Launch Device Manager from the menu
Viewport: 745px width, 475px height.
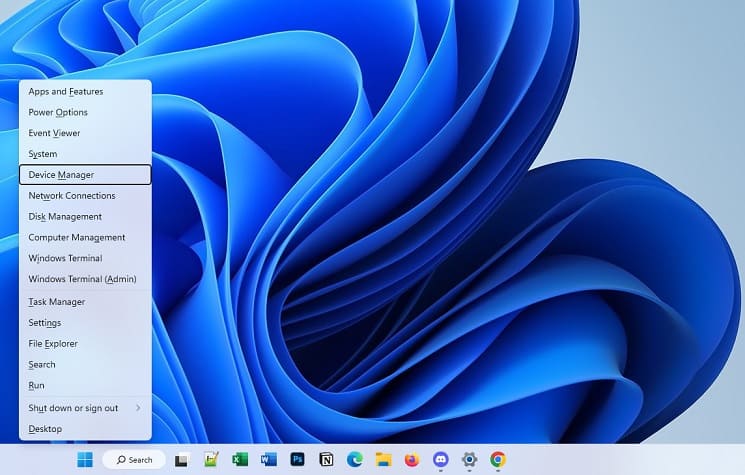[86, 175]
